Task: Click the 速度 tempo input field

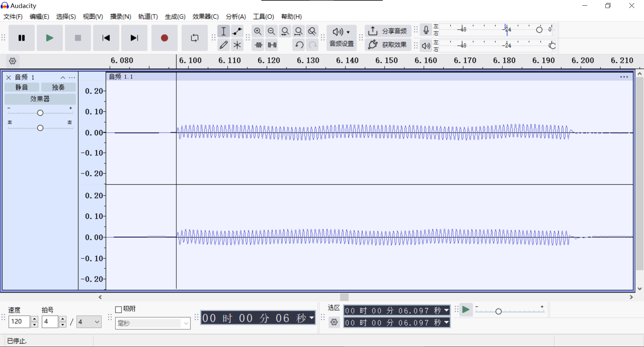Action: tap(19, 322)
